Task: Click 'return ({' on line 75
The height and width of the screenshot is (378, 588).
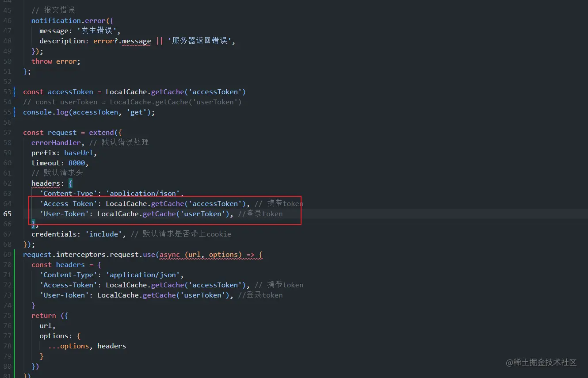Action: pos(50,315)
